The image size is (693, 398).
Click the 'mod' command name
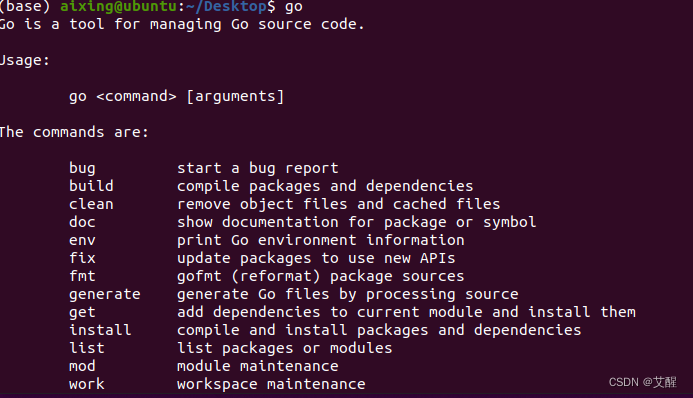[x=82, y=366]
